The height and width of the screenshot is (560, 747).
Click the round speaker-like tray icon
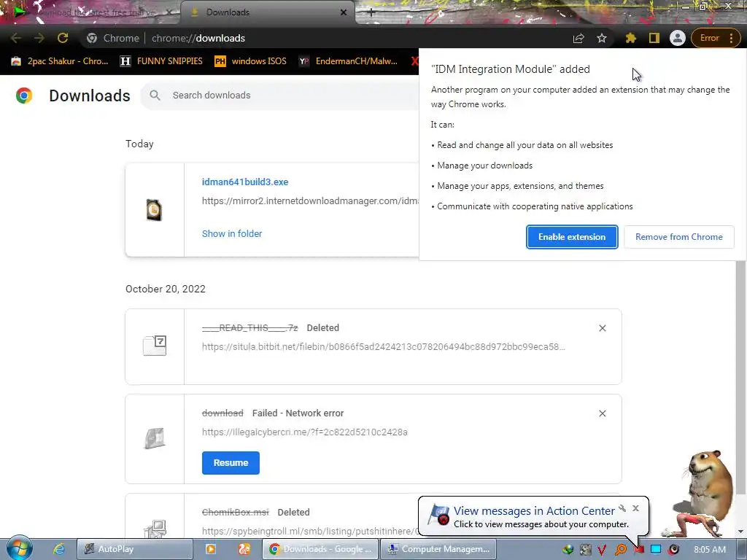673,550
